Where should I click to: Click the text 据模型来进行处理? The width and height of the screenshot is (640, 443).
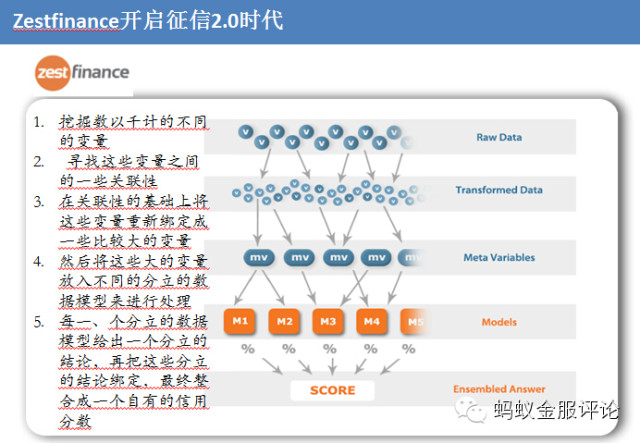pos(125,301)
